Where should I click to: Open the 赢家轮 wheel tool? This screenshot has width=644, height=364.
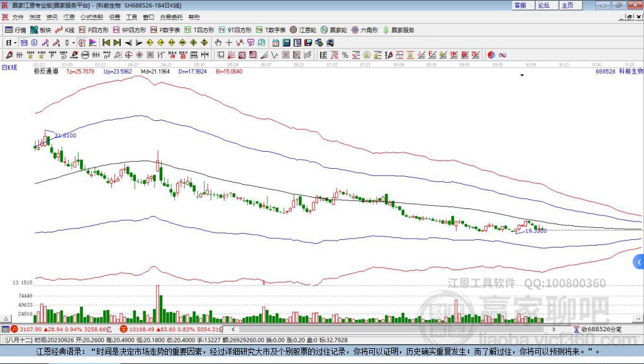tap(334, 30)
